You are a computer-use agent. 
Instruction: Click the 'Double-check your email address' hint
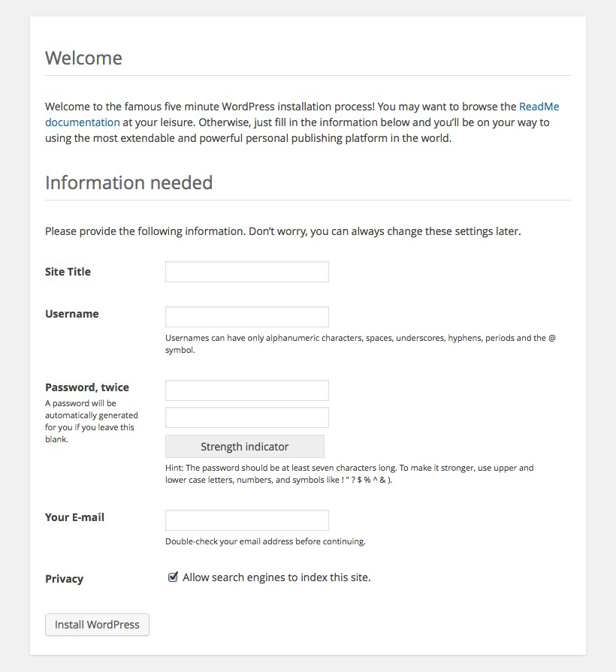tap(265, 541)
